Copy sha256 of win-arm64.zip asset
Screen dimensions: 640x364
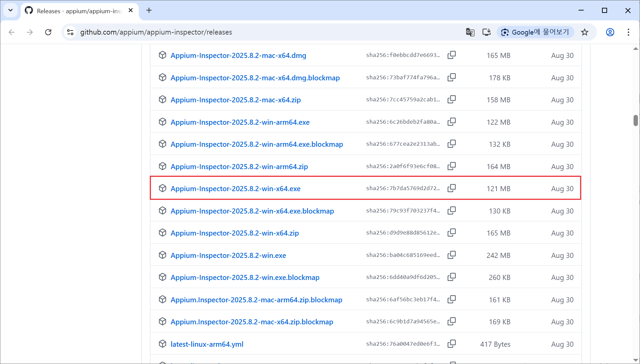(x=451, y=166)
